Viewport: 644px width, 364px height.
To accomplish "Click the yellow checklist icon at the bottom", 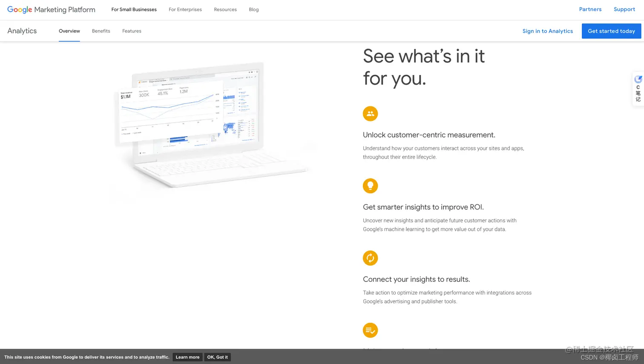I will coord(370,330).
